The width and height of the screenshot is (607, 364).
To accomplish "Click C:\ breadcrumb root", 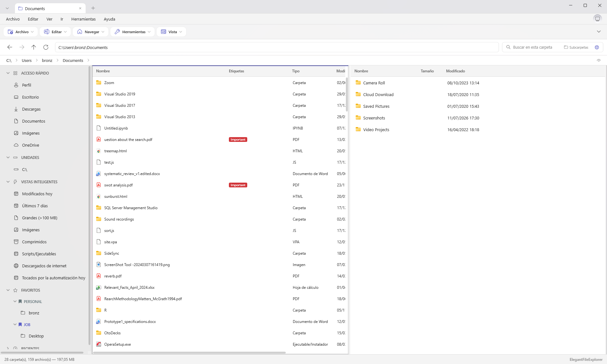I will click(x=9, y=60).
